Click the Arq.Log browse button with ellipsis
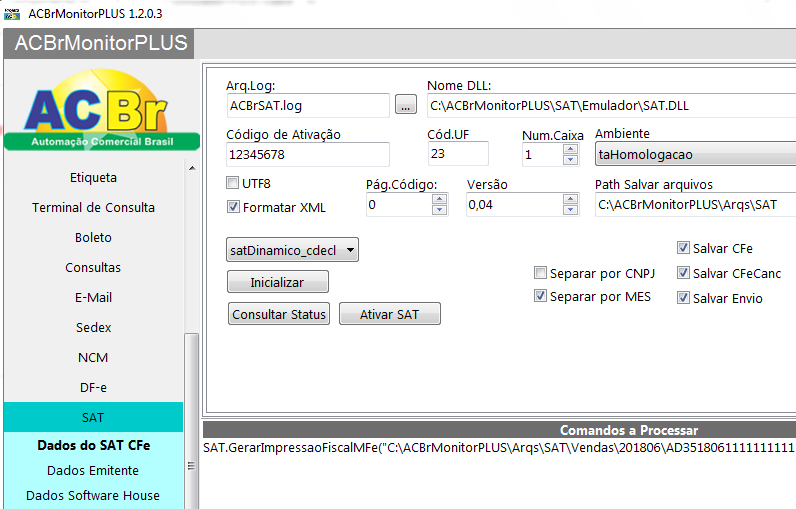This screenshot has height=509, width=796. [406, 105]
